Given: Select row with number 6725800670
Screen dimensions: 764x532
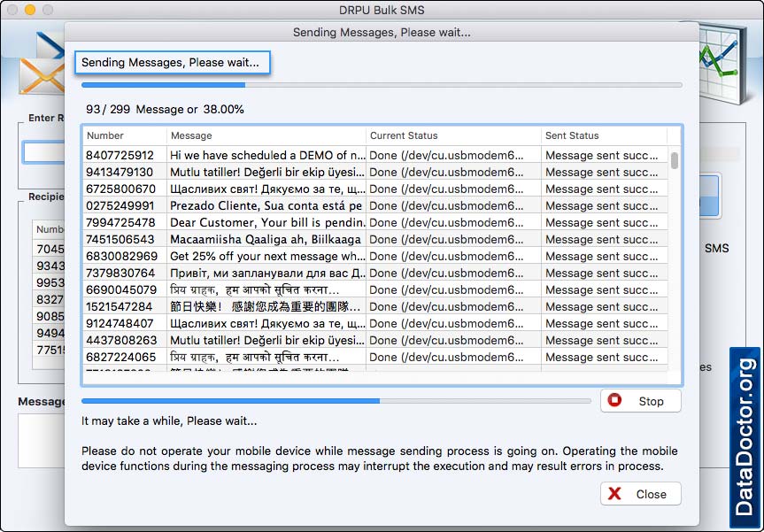Looking at the screenshot, I should pyautogui.click(x=375, y=189).
